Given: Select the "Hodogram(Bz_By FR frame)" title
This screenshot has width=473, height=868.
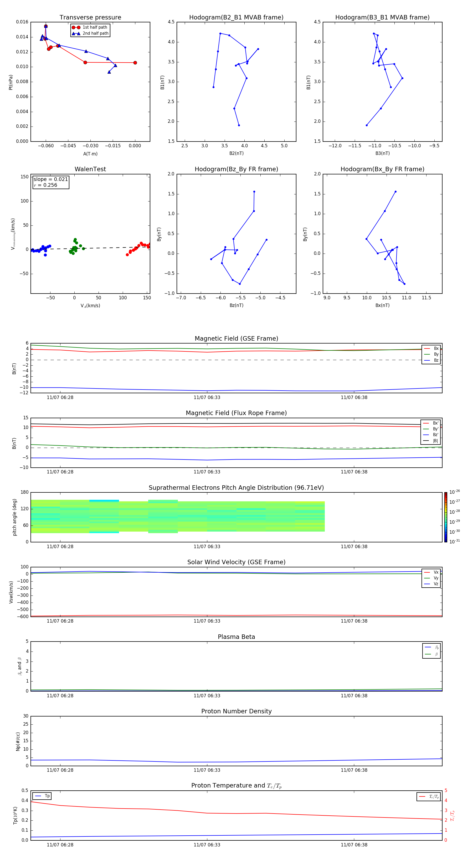Looking at the screenshot, I should 236,169.
